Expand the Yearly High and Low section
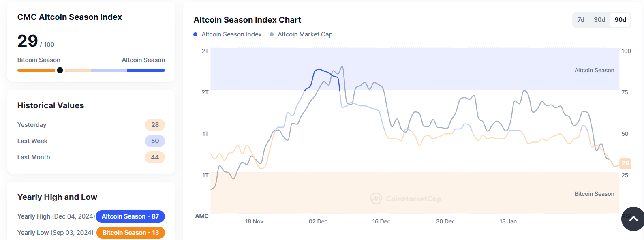Screen dimensions: 644x240 [x=57, y=197]
